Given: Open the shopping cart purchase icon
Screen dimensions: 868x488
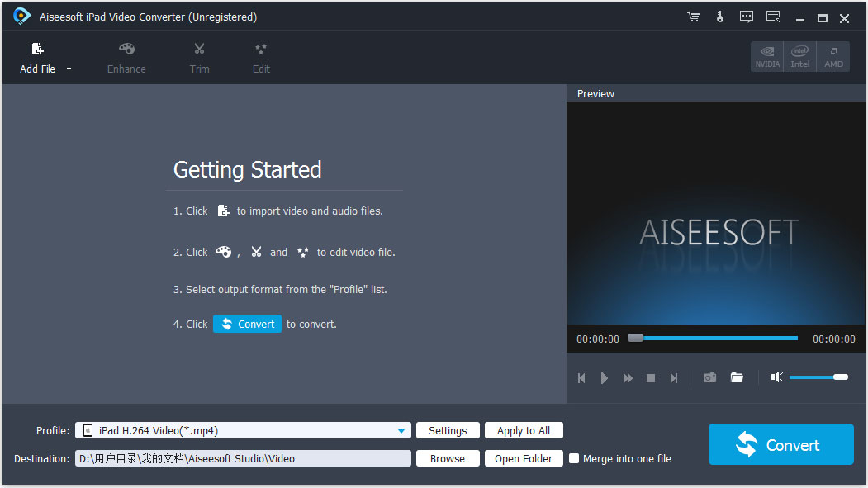Looking at the screenshot, I should point(693,17).
